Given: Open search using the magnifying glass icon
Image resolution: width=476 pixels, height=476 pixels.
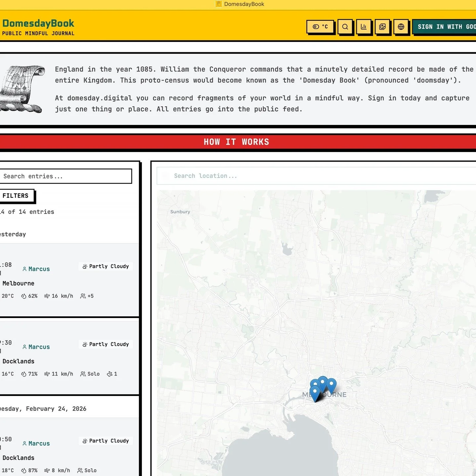Looking at the screenshot, I should tap(345, 27).
